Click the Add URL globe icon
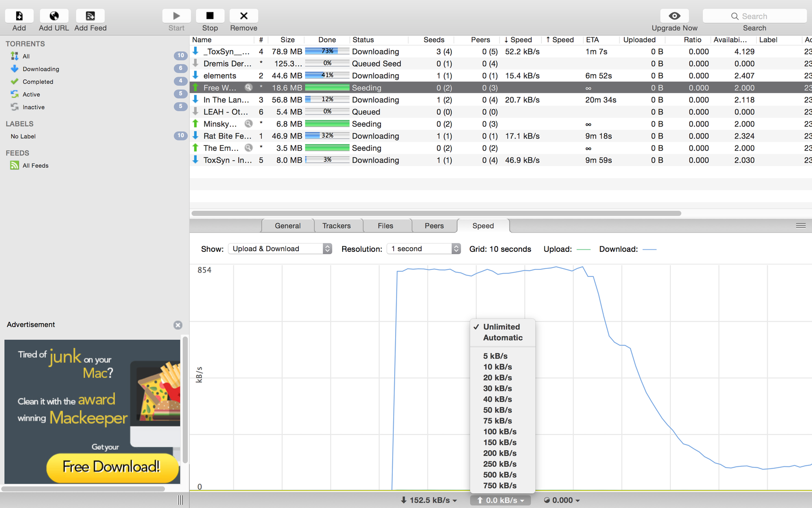 pyautogui.click(x=54, y=16)
